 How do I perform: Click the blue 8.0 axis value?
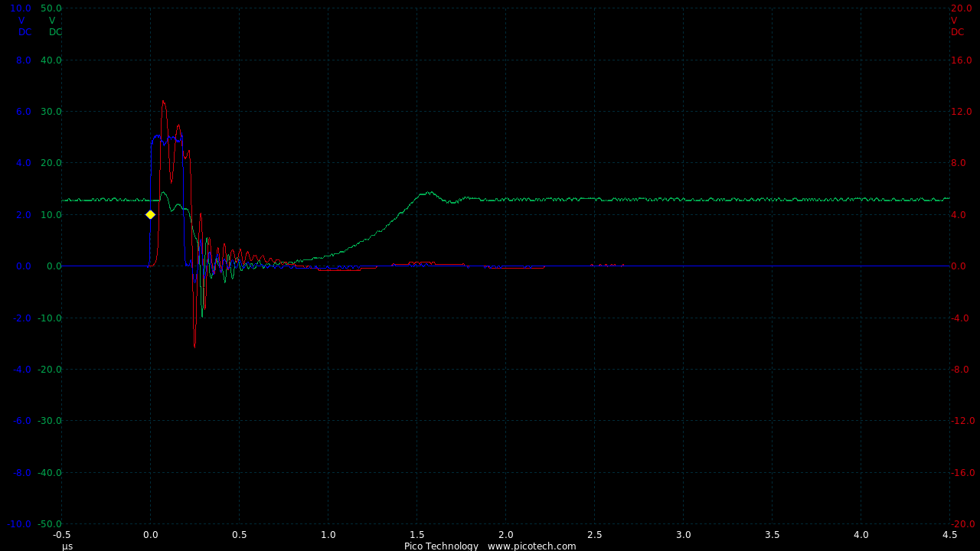click(x=21, y=60)
